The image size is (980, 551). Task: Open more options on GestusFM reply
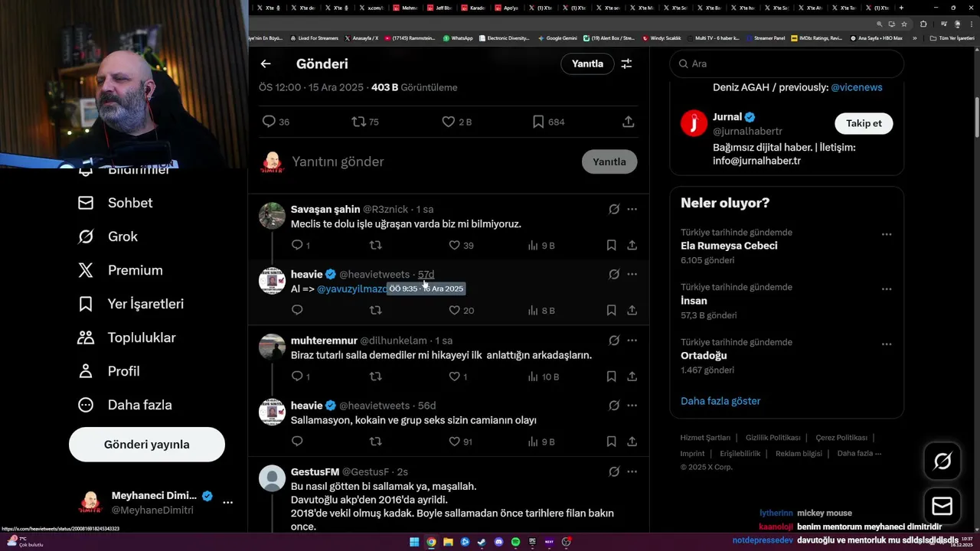[632, 471]
